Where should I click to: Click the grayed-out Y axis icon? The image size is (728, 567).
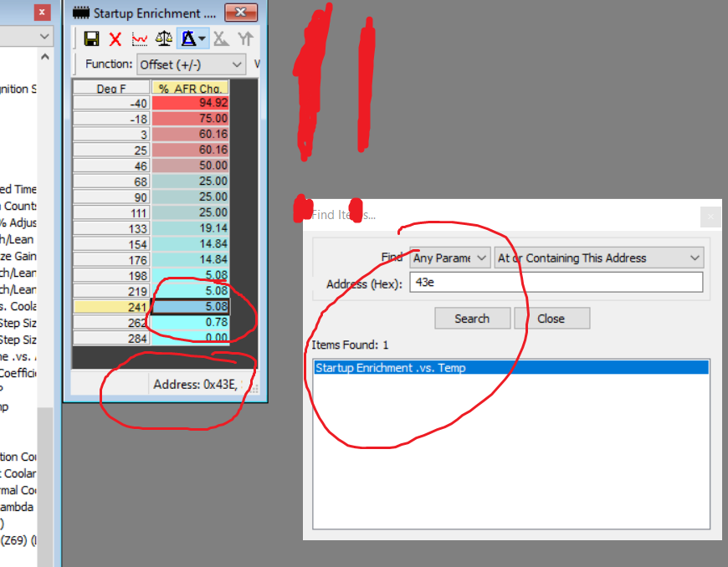click(x=245, y=38)
